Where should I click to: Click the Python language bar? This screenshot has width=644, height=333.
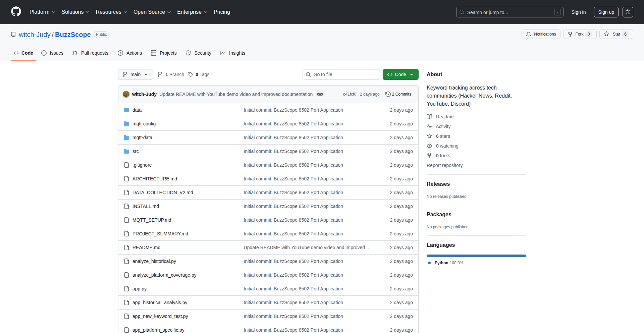coord(476,256)
